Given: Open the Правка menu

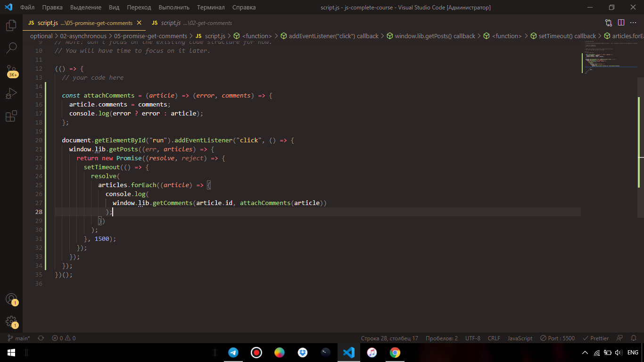Looking at the screenshot, I should coord(52,7).
